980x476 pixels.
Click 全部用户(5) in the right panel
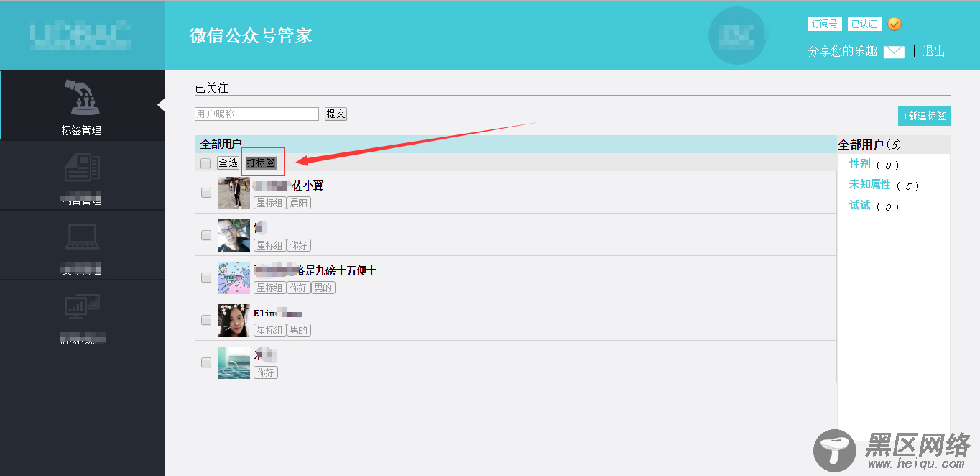point(869,145)
